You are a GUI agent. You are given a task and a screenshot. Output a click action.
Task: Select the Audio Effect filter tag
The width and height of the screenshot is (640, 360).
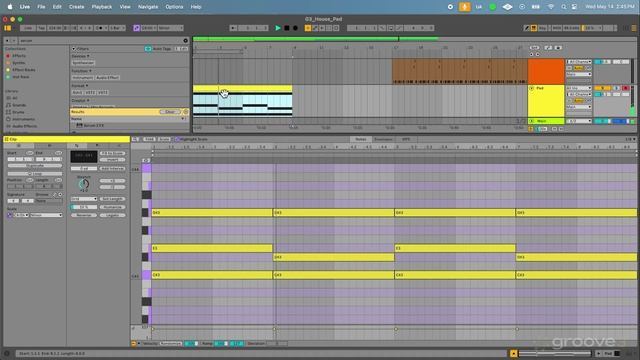pyautogui.click(x=108, y=78)
